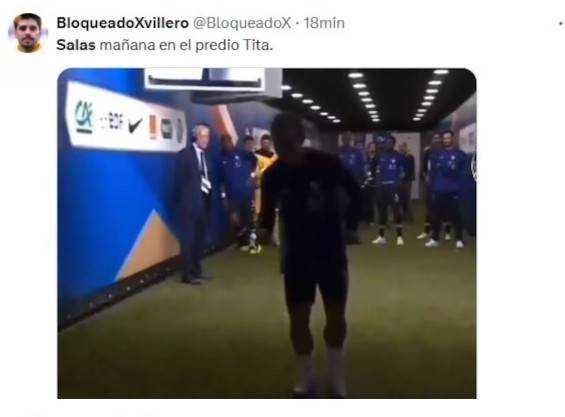Click the orange square logo on banner
Viewport: 565px width, 417px height.
(153, 127)
